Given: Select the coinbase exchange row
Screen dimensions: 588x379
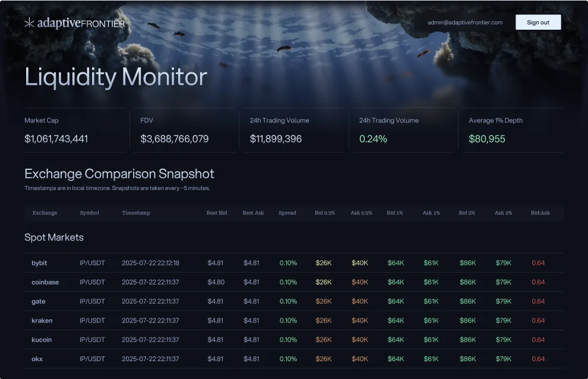Looking at the screenshot, I should [x=45, y=282].
